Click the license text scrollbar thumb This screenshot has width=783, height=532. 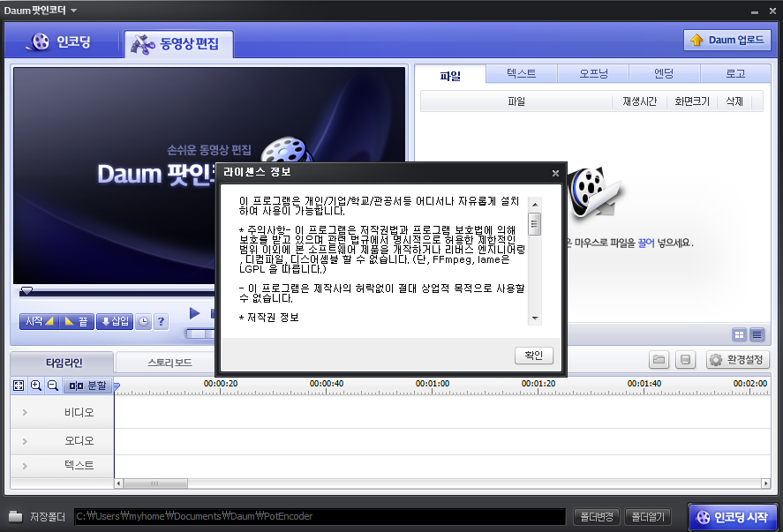[x=535, y=223]
